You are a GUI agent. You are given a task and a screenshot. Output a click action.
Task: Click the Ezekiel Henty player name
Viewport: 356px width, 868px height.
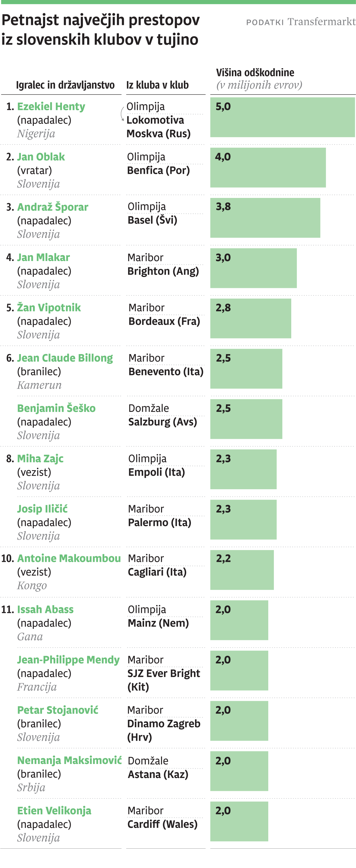[51, 107]
